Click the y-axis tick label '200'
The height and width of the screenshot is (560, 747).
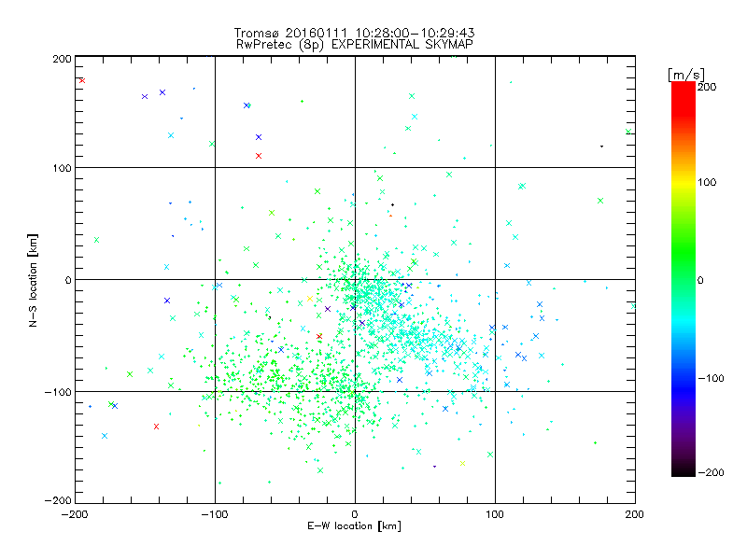click(62, 59)
